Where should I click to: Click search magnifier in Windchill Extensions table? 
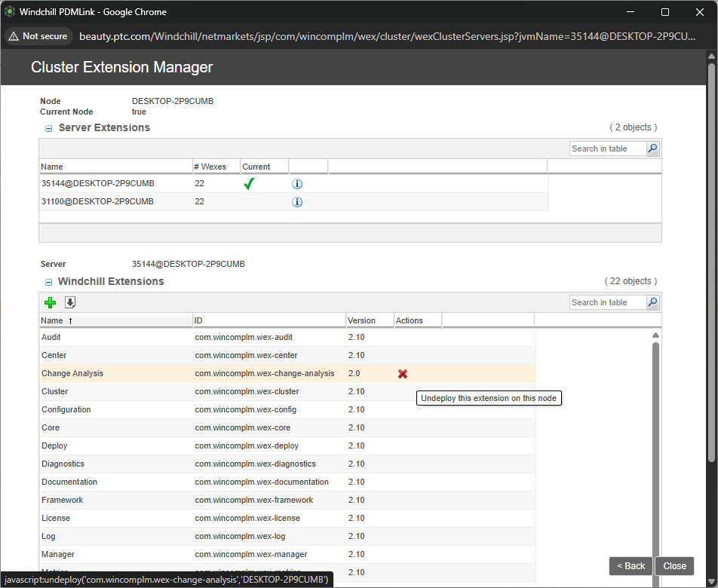click(x=653, y=302)
